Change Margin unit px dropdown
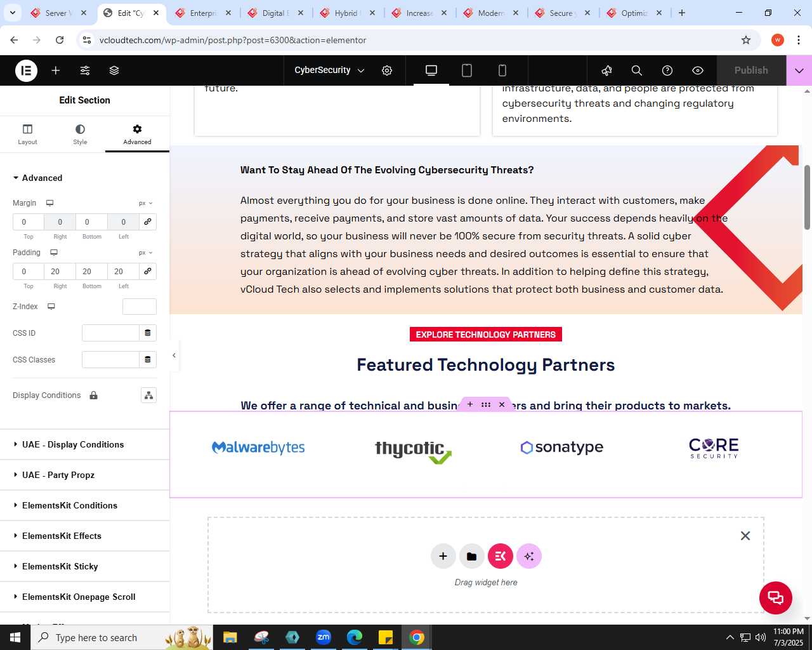The height and width of the screenshot is (650, 812). point(146,203)
